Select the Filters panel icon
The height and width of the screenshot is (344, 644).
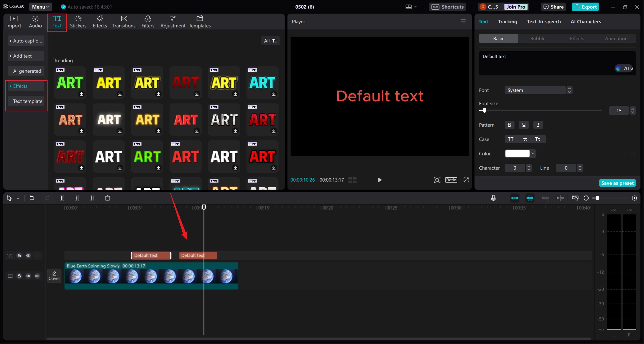(x=148, y=21)
